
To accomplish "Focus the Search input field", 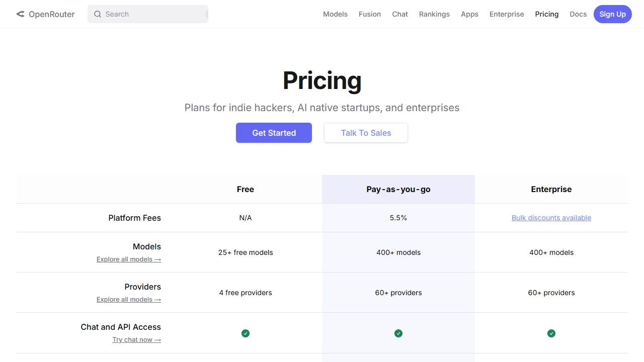I will pyautogui.click(x=148, y=14).
